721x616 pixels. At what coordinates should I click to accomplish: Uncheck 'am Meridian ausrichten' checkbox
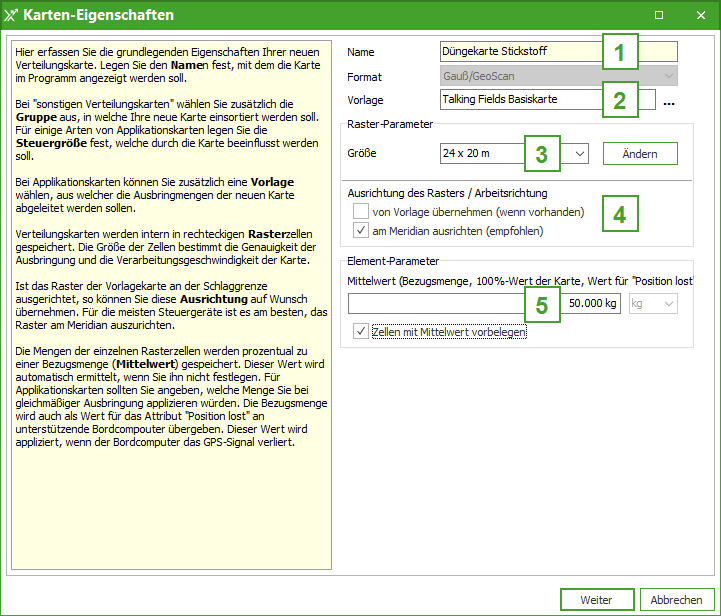(x=361, y=230)
